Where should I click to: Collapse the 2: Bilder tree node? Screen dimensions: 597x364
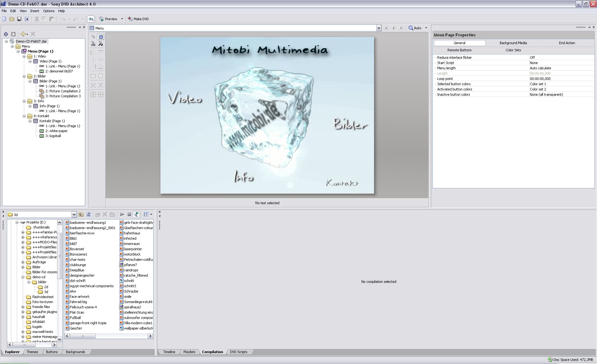pos(24,76)
